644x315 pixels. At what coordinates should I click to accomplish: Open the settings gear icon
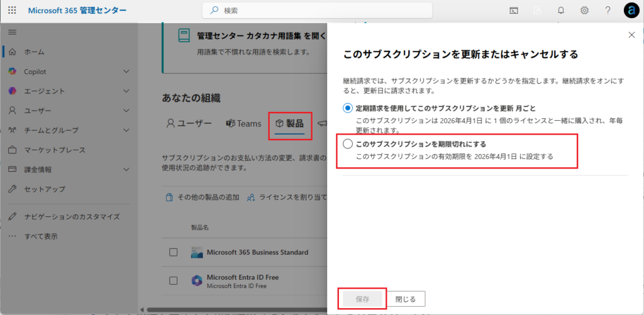tap(584, 11)
